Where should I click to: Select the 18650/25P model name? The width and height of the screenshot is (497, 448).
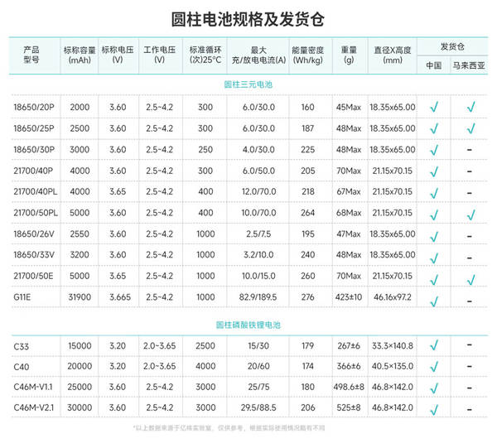(x=34, y=128)
